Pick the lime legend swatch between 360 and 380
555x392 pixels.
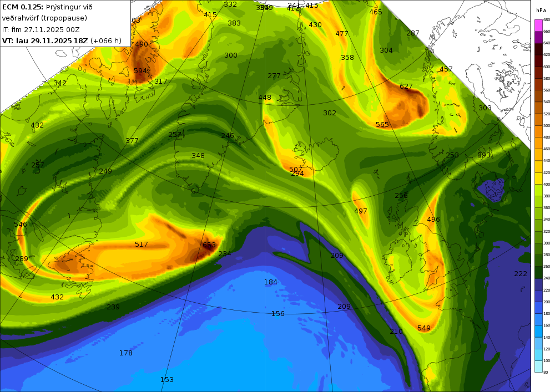click(x=538, y=202)
